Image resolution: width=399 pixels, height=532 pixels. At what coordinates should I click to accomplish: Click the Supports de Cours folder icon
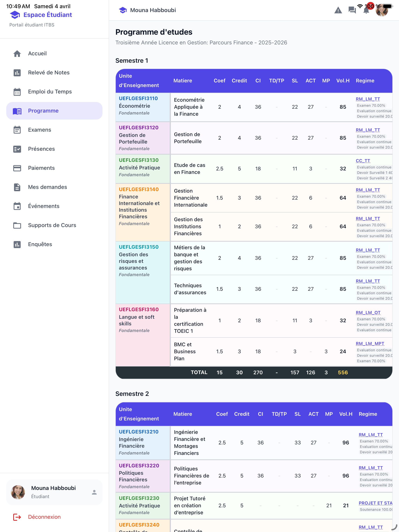click(17, 225)
